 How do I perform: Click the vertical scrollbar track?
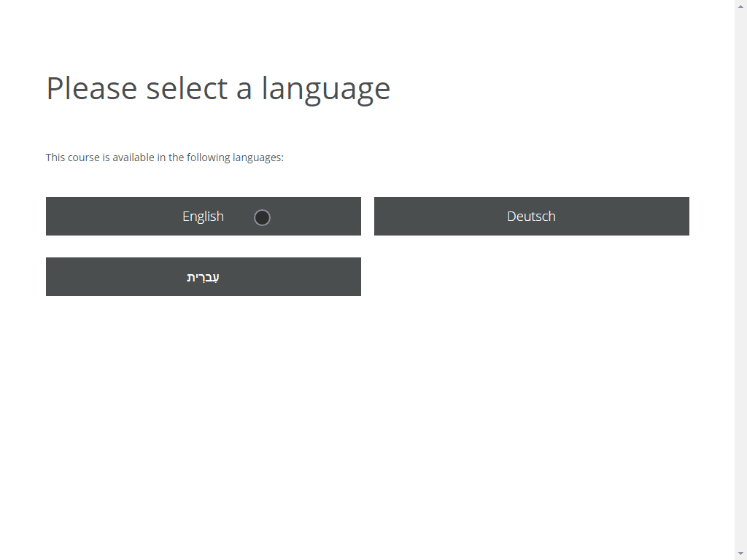(x=740, y=292)
